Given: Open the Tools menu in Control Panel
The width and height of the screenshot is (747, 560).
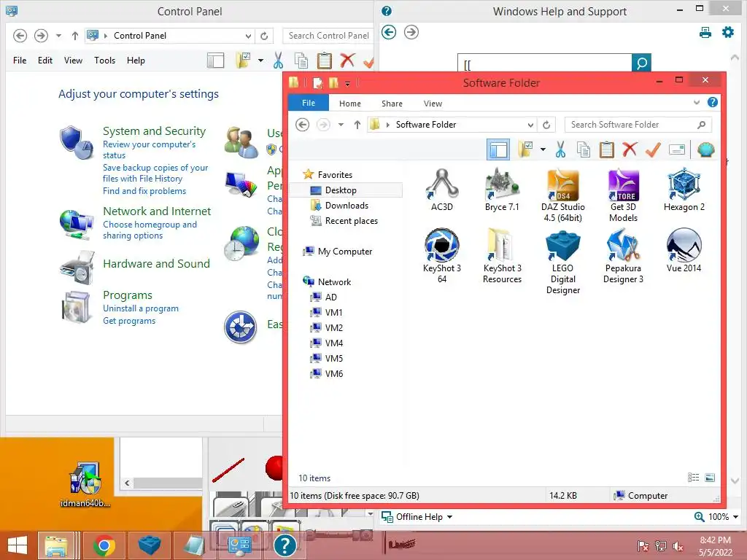Looking at the screenshot, I should coord(104,61).
